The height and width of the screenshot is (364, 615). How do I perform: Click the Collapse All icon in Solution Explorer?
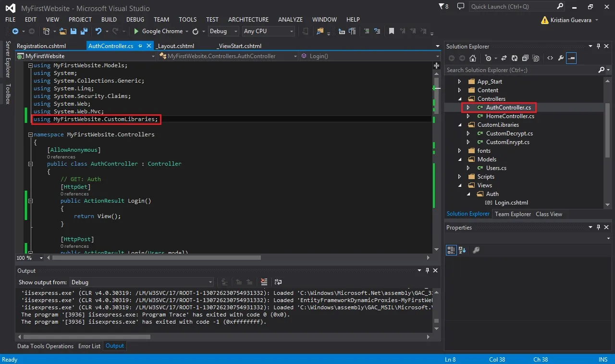[x=525, y=58]
